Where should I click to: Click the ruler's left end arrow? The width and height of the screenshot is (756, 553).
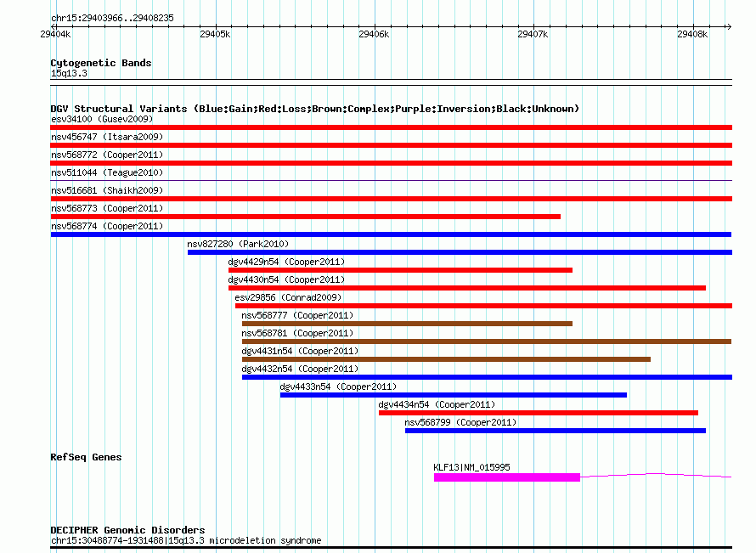tap(53, 27)
